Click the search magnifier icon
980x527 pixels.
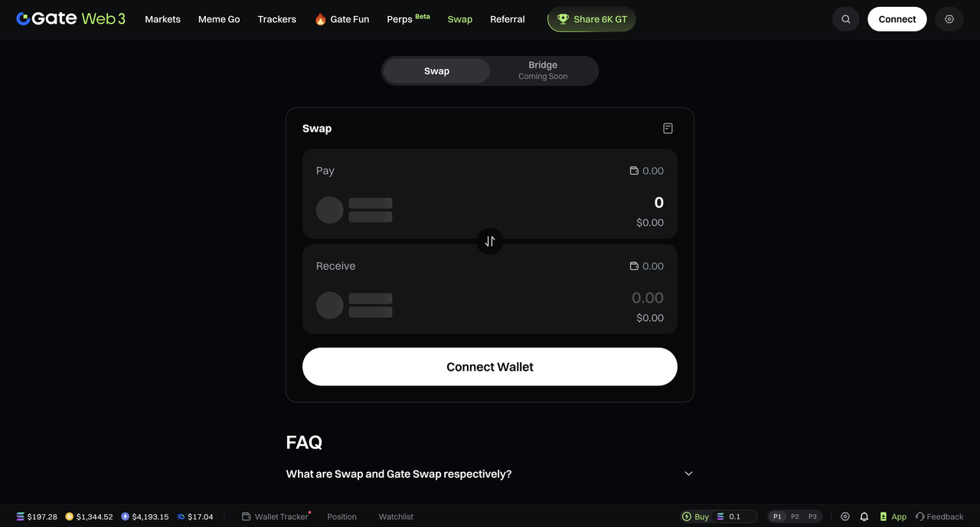(846, 19)
